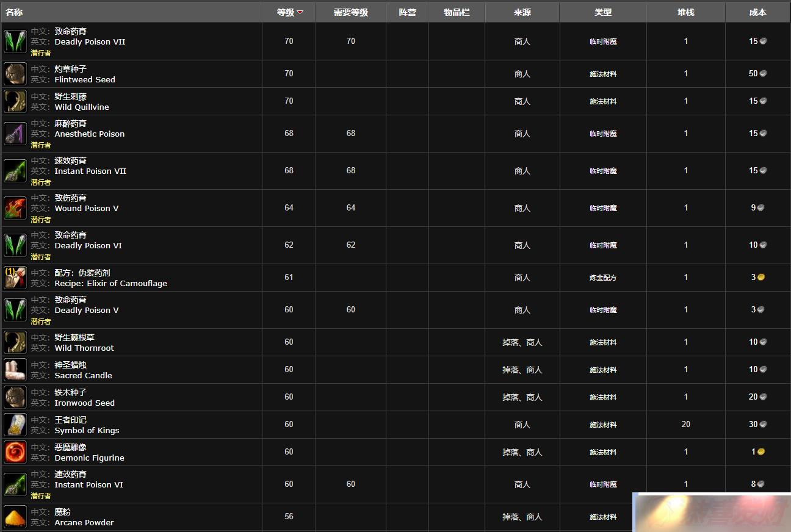
Task: Open the Arcane Powder item link
Action: [x=84, y=523]
